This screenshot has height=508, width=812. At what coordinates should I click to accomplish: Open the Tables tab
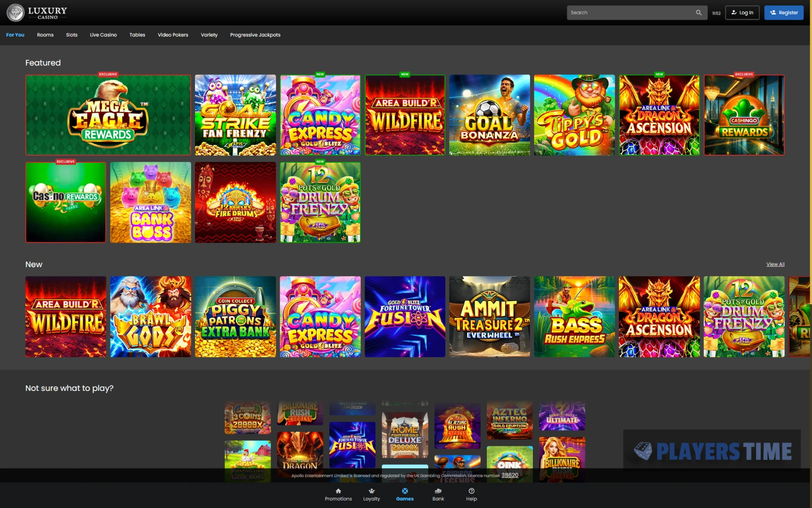coord(137,35)
